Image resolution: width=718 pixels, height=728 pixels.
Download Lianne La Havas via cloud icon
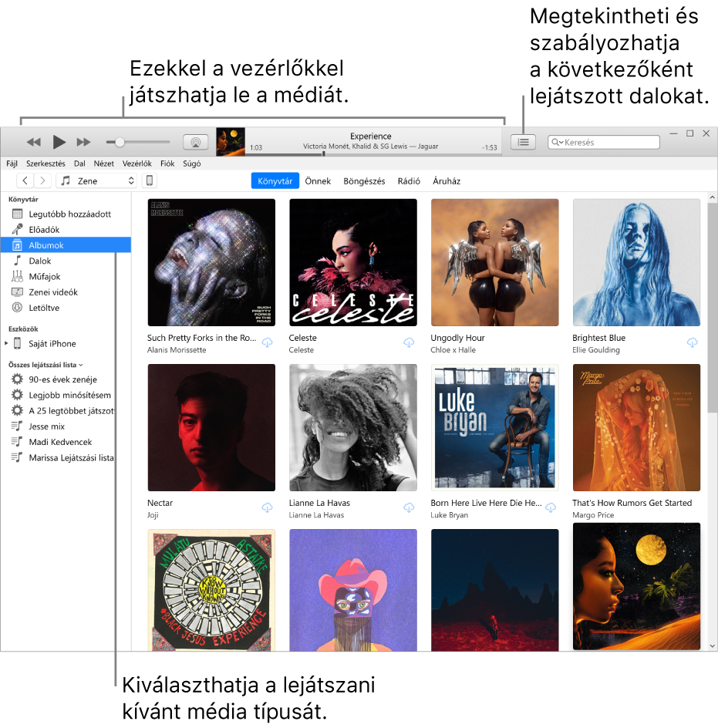coord(409,507)
